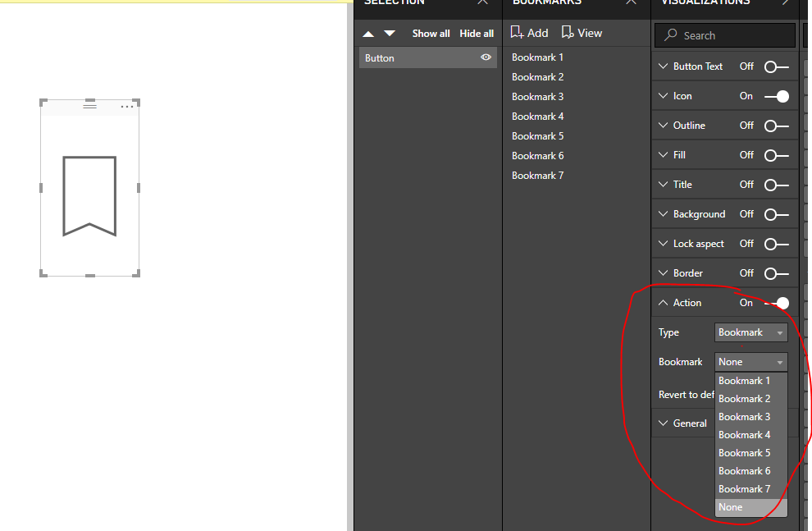Click the Revert to default link

click(687, 395)
